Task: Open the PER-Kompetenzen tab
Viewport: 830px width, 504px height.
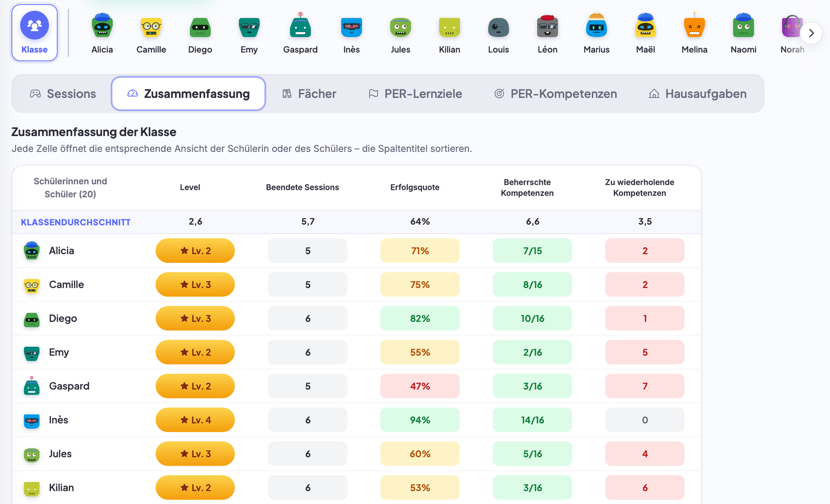Action: point(555,94)
